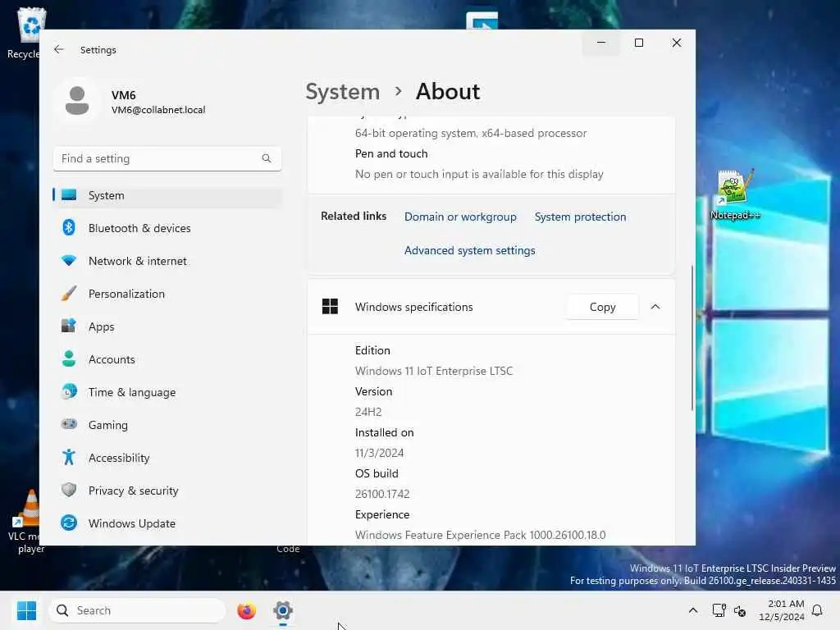Click the Time & language clock icon
Image resolution: width=840 pixels, height=630 pixels.
[69, 391]
